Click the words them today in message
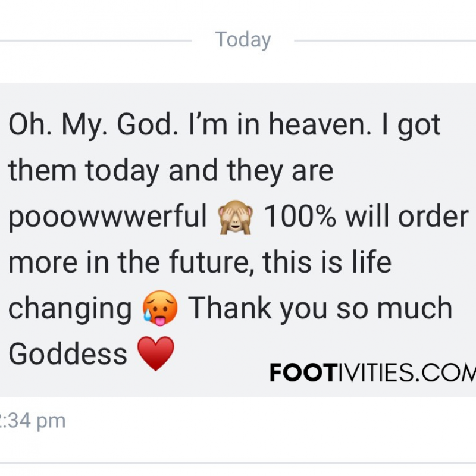 pos(84,171)
